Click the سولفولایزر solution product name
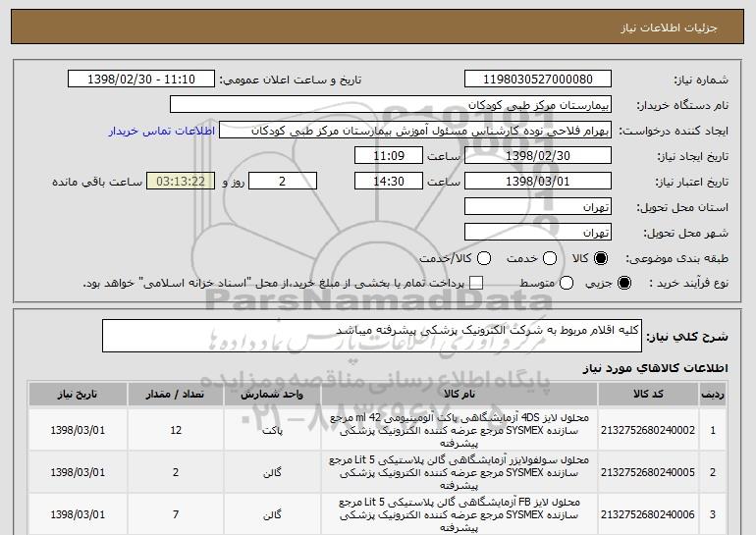756x535 pixels. coord(459,472)
